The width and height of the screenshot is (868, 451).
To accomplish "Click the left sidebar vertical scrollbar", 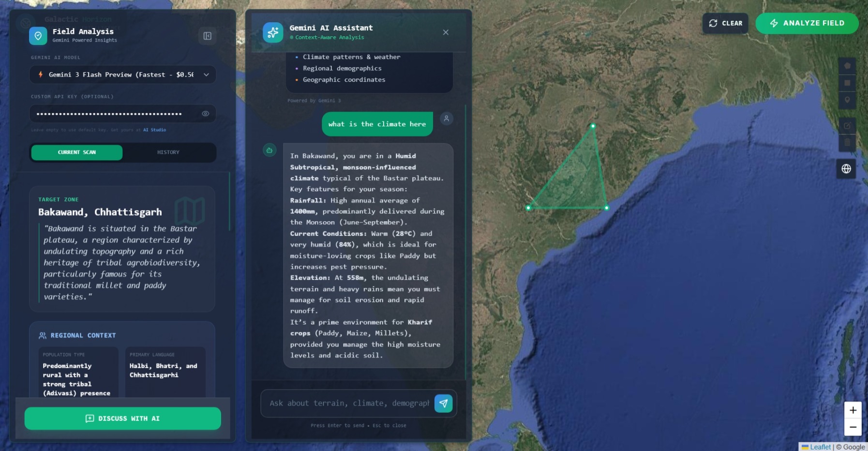I will point(229,201).
